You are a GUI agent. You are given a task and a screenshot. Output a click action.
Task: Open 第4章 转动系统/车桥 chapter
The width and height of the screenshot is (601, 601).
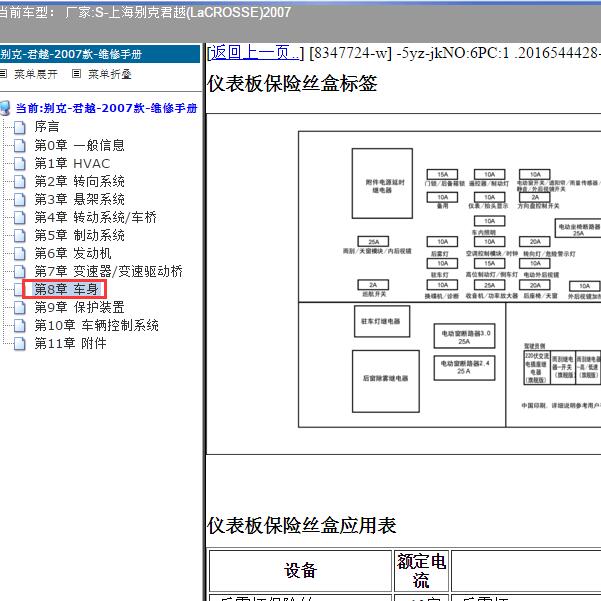point(95,217)
